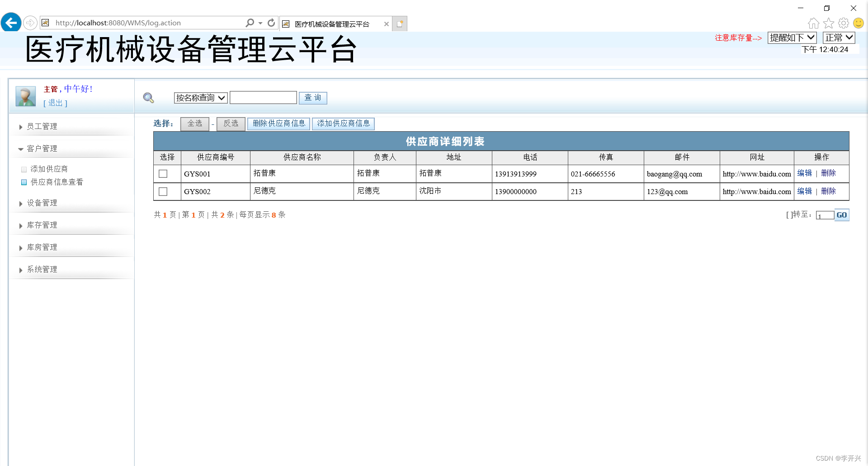Click the 添加供应商信息 button
868x466 pixels.
tap(344, 124)
